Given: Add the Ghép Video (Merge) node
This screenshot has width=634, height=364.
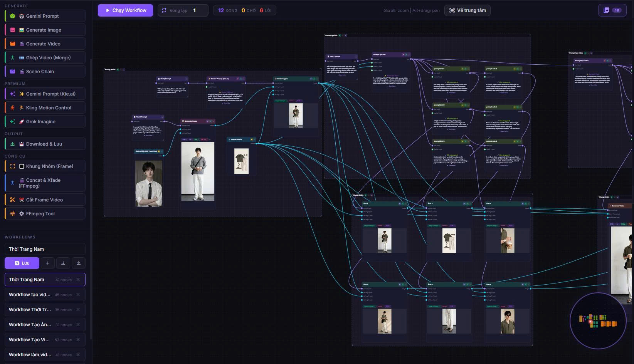Looking at the screenshot, I should tap(45, 57).
